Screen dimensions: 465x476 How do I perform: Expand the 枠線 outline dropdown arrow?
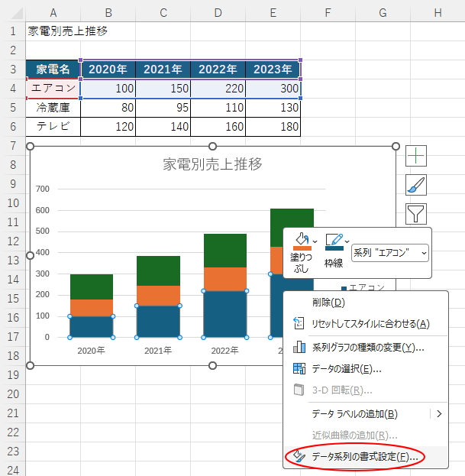pyautogui.click(x=347, y=241)
